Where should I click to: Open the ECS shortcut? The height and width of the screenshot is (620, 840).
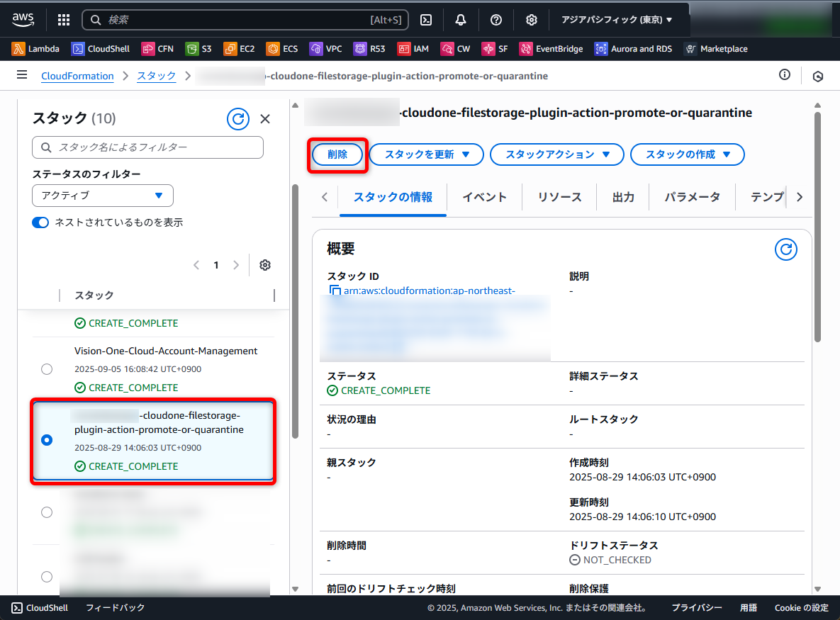pos(282,49)
